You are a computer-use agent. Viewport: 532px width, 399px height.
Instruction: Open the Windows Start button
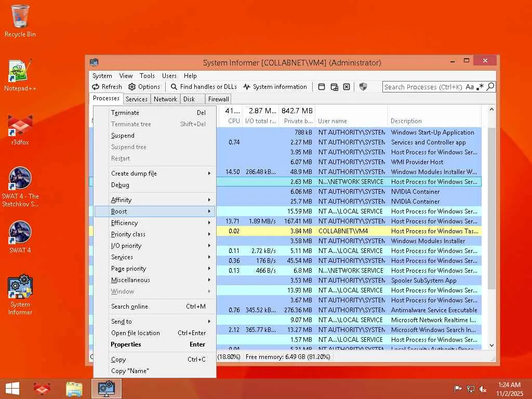(12, 389)
